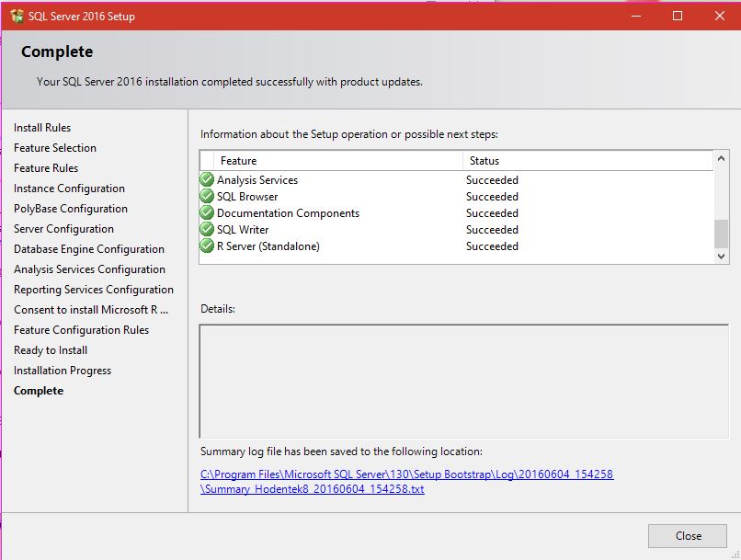The width and height of the screenshot is (741, 560).
Task: Click the SQL Server setup icon in title bar
Action: (x=16, y=16)
